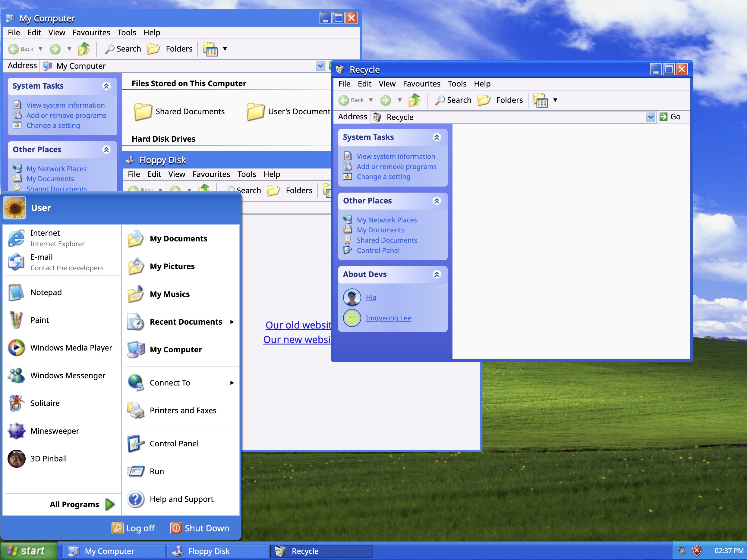Open View menu in My Computer window
Viewport: 747px width, 560px height.
[57, 33]
